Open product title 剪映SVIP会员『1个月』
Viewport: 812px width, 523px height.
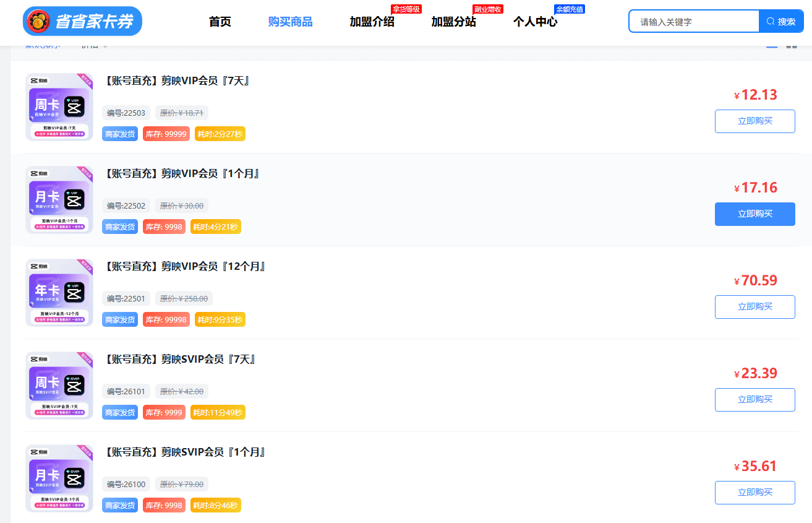pyautogui.click(x=184, y=452)
